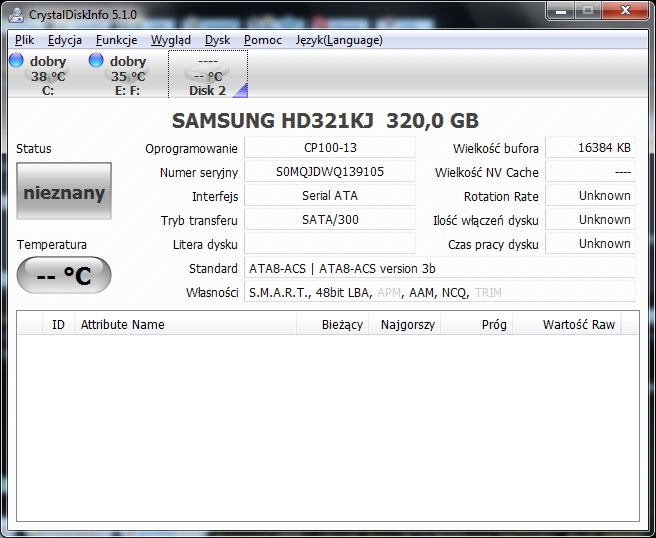
Task: Select the blue status orb for drives E: F:
Action: (x=96, y=60)
